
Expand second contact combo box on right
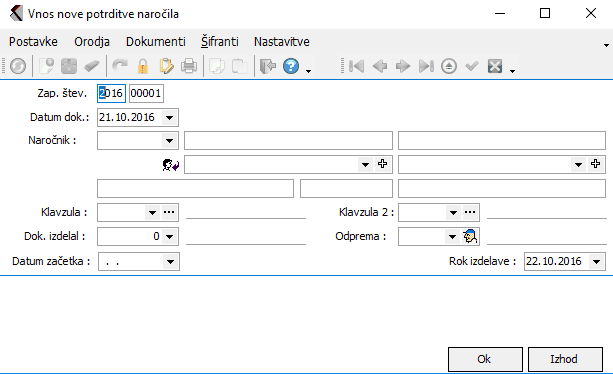click(x=579, y=165)
